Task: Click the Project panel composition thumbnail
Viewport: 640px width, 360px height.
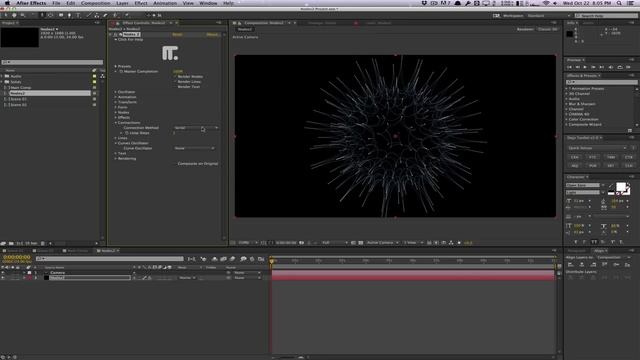Action: (x=20, y=37)
